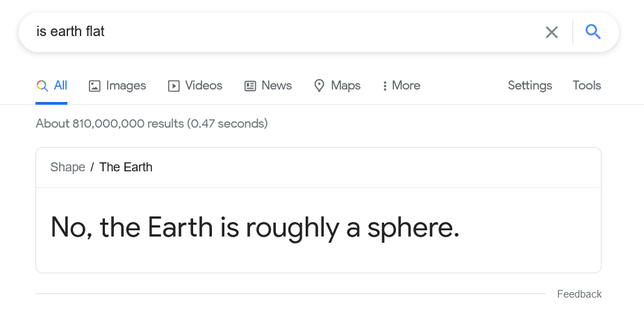This screenshot has width=644, height=317.
Task: Click the Maps location pin icon
Action: (319, 86)
